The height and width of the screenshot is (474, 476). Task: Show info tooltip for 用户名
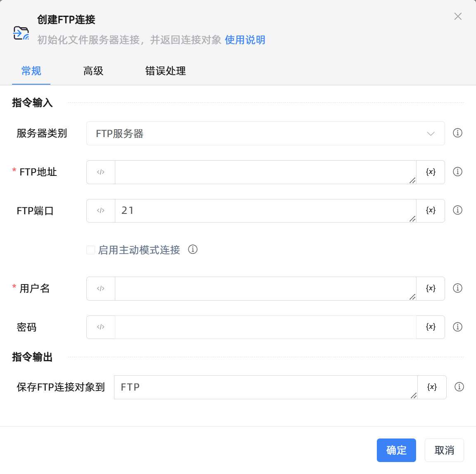click(x=457, y=288)
